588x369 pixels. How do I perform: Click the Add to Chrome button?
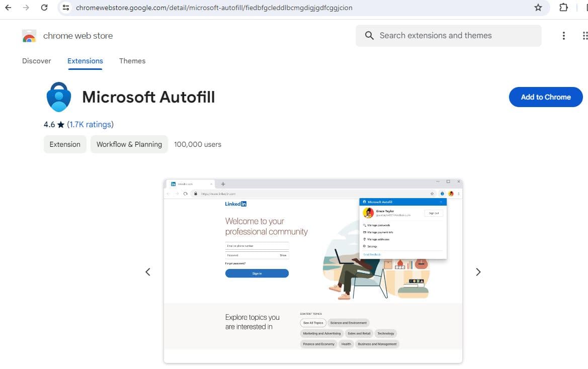coord(546,97)
